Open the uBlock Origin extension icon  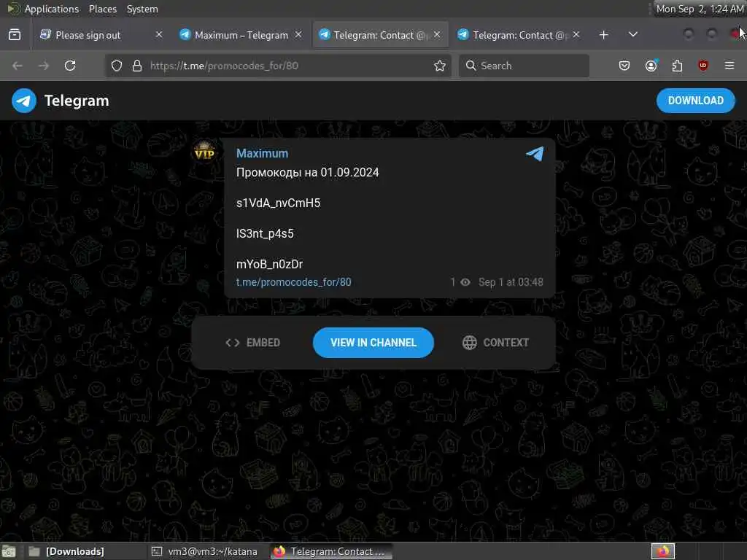tap(703, 66)
